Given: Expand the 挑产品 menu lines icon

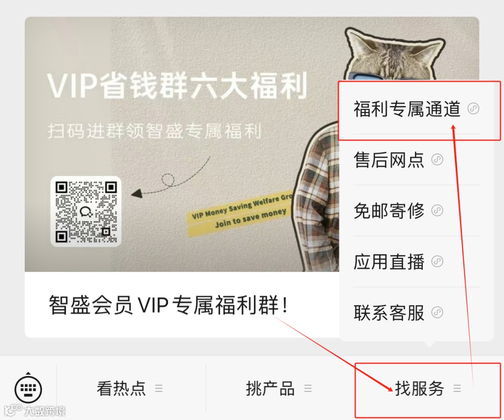Looking at the screenshot, I should tap(308, 388).
